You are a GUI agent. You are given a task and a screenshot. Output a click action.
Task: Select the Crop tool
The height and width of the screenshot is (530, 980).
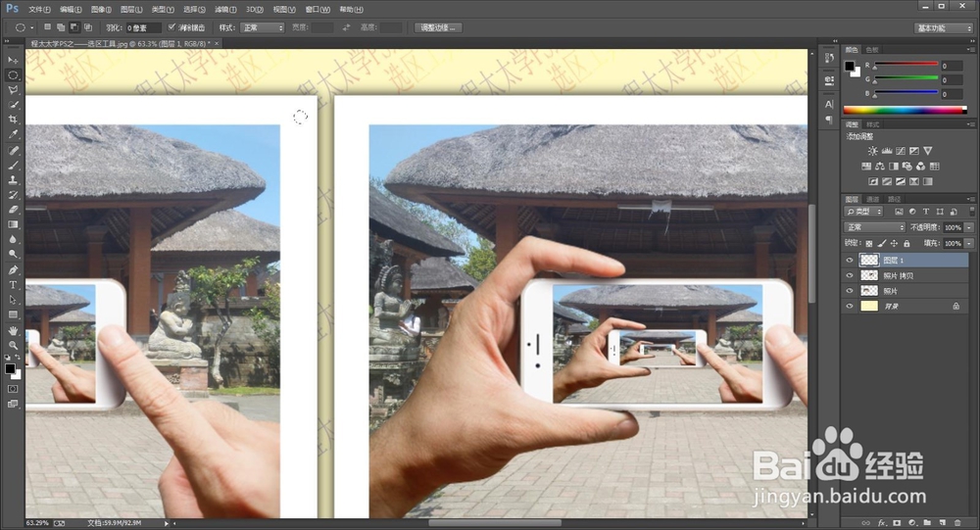coord(13,120)
